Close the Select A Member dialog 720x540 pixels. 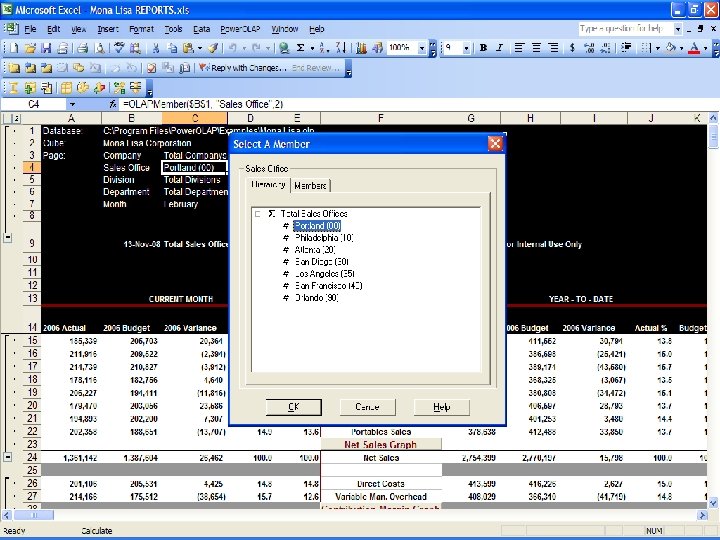[495, 144]
